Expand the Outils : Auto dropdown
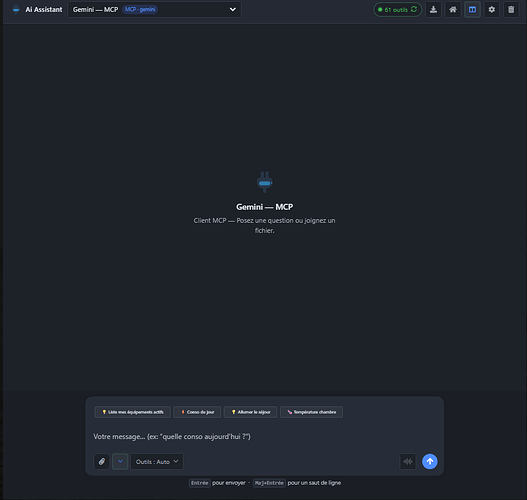This screenshot has height=500, width=527. pyautogui.click(x=157, y=461)
